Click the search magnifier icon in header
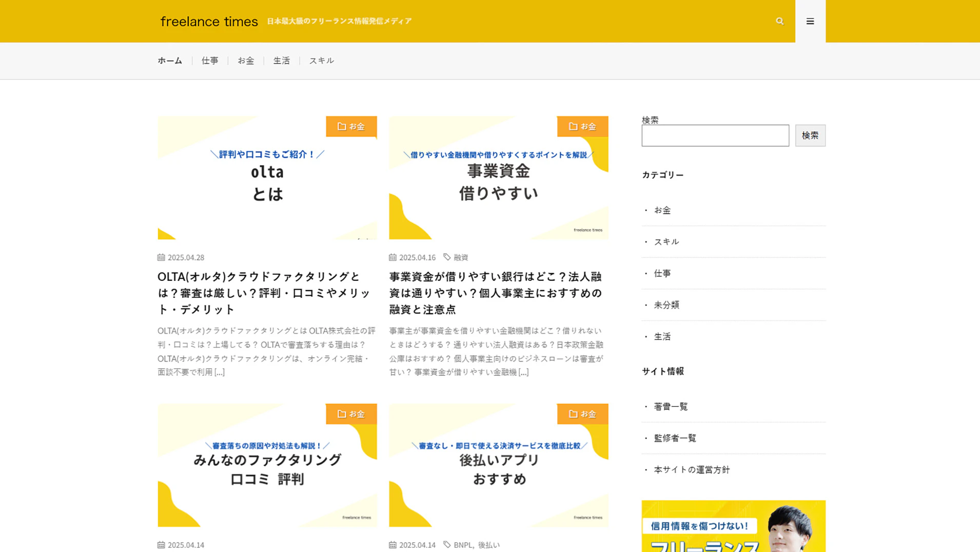 coord(779,21)
